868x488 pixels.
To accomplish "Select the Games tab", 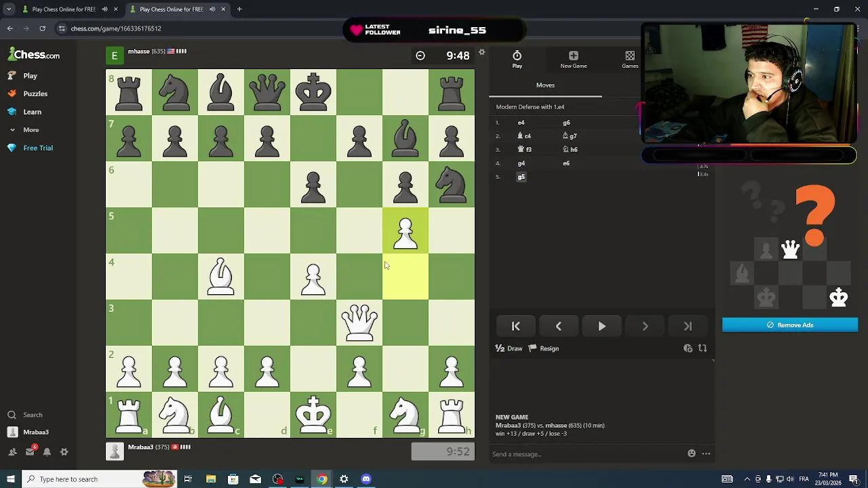I will click(x=630, y=59).
